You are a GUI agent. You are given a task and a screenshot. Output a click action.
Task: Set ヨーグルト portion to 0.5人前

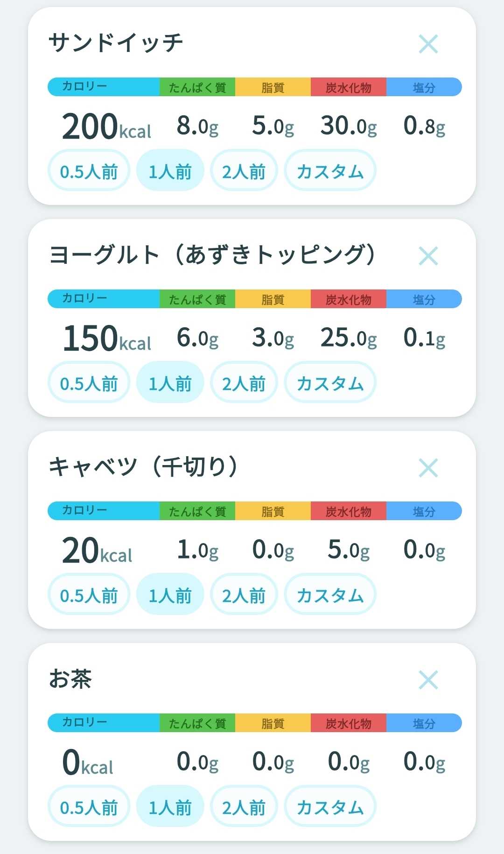tap(89, 382)
